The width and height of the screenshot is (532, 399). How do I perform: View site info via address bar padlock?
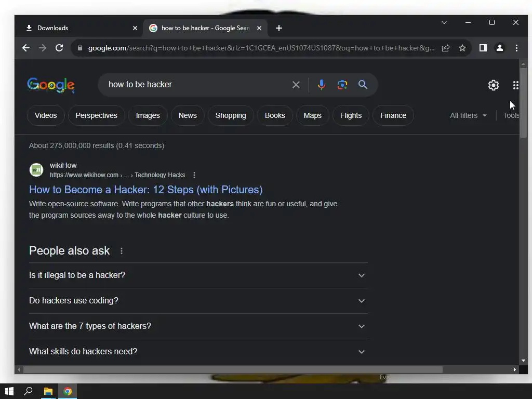[x=80, y=48]
